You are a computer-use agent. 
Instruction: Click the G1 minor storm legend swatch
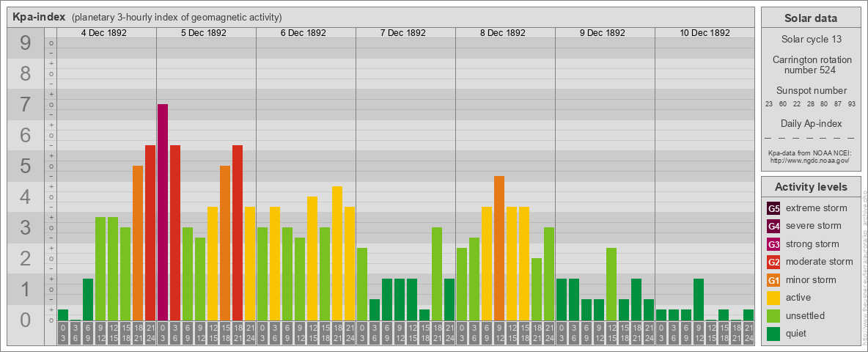[773, 280]
